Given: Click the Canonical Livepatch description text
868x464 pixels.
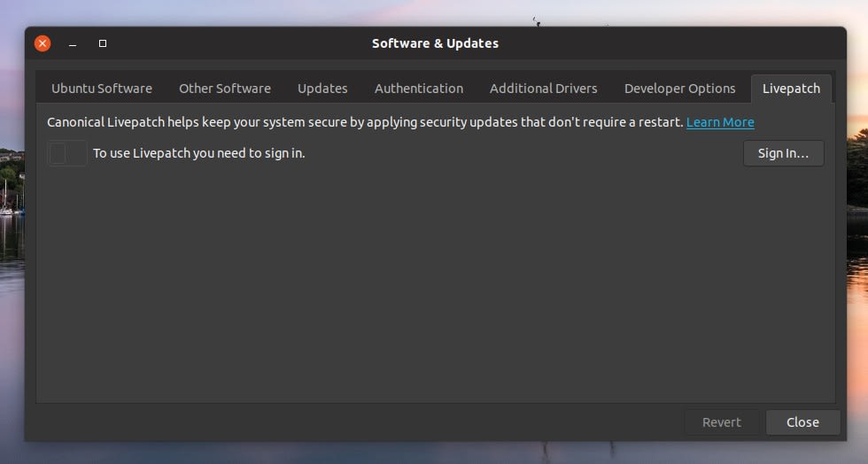Looking at the screenshot, I should coord(365,122).
